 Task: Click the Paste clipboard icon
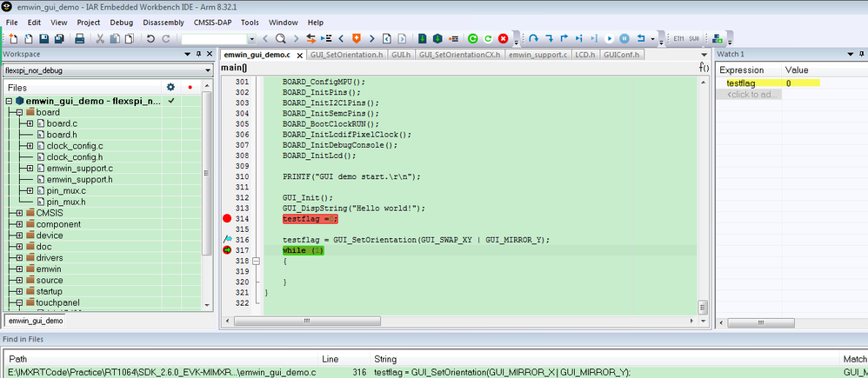(130, 39)
